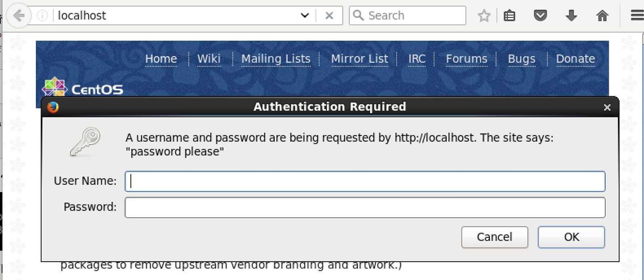Focus the Password field
Screen dimensions: 644x280
(x=365, y=207)
